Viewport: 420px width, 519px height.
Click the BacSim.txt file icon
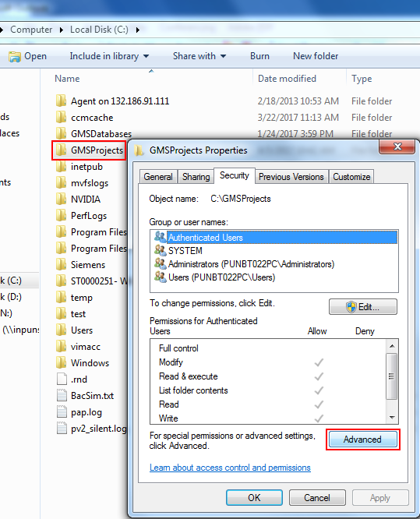[62, 396]
